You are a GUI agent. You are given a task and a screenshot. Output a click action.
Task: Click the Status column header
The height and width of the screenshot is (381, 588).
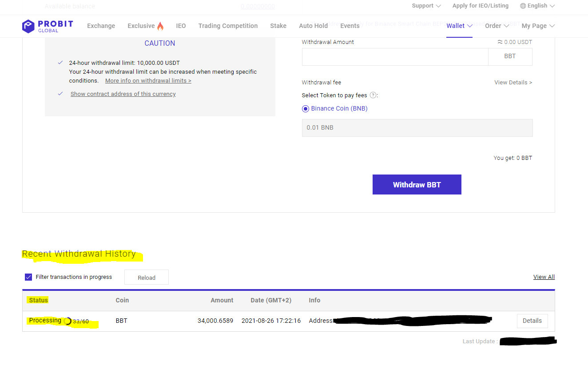click(39, 300)
